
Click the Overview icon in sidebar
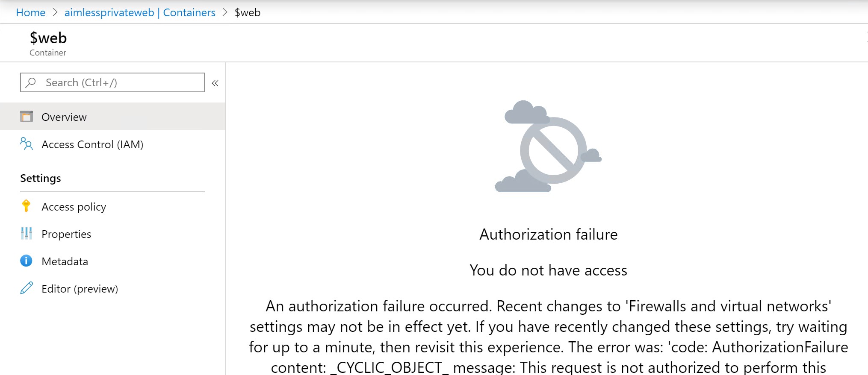pos(27,117)
